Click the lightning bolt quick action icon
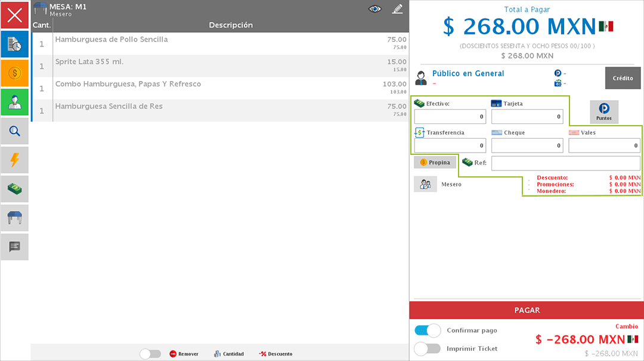 click(x=15, y=160)
